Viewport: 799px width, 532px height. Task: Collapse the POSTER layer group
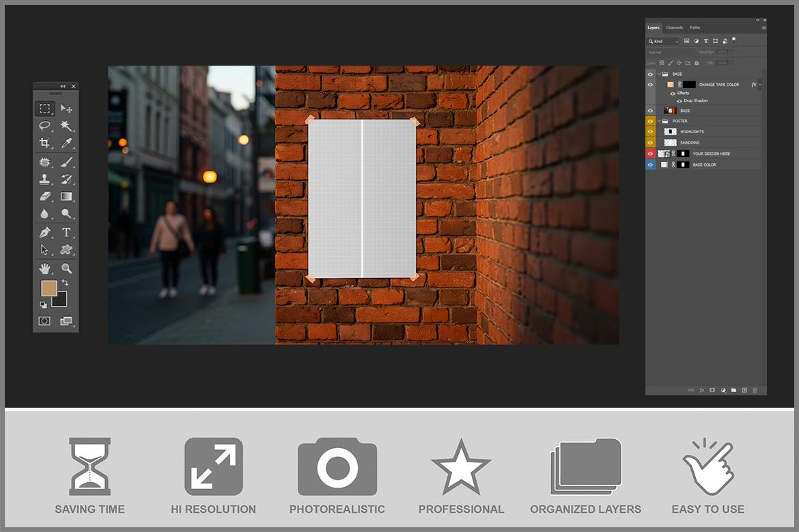[x=658, y=121]
